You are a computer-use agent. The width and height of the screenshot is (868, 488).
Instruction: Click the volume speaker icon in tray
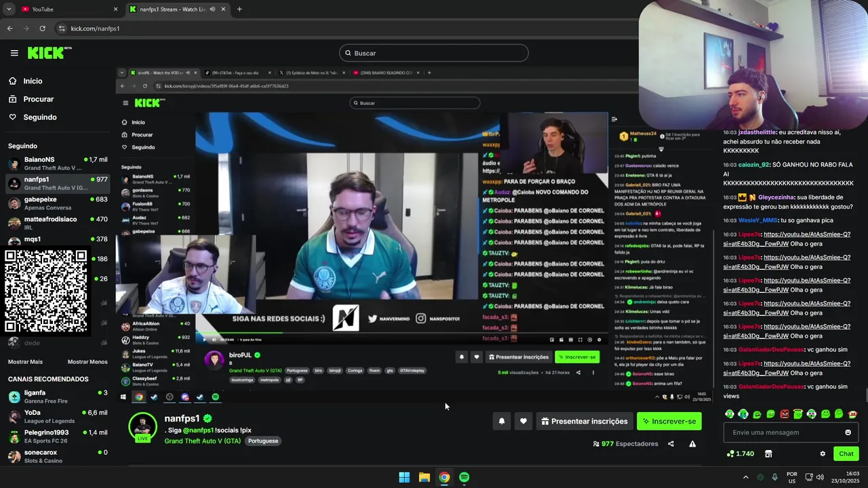(x=820, y=477)
